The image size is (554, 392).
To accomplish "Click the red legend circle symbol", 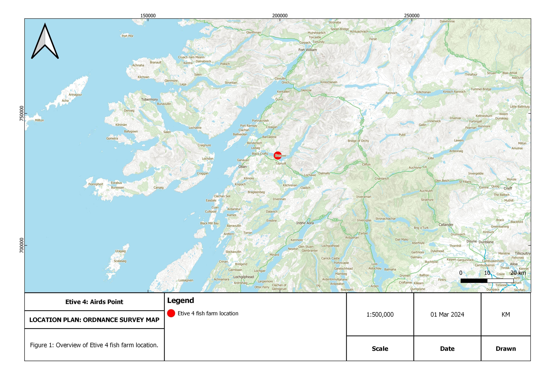I will tap(171, 313).
